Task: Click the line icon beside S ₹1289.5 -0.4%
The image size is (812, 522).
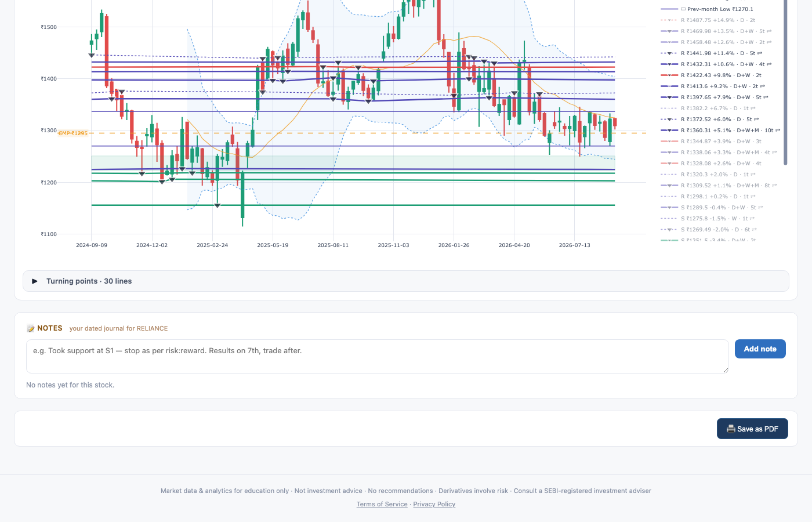Action: (x=669, y=208)
